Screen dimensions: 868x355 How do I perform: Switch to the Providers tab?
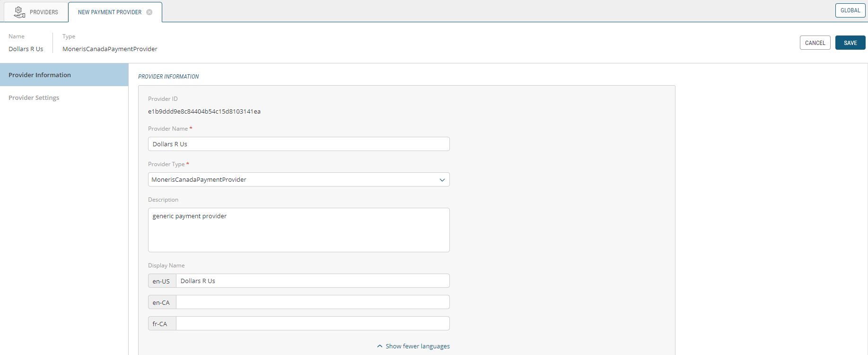tap(44, 12)
